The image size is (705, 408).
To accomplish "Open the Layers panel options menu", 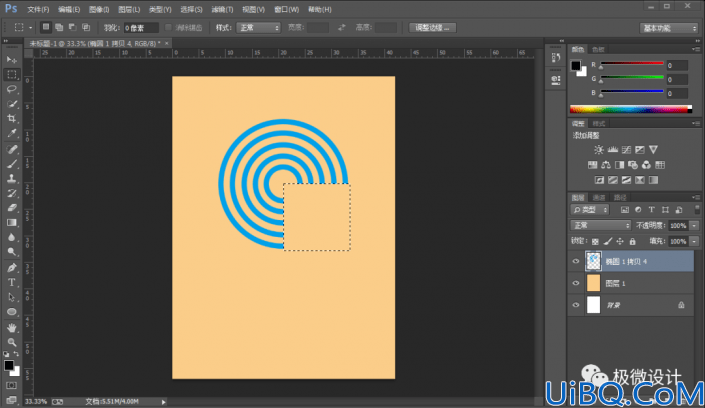I will tap(696, 197).
